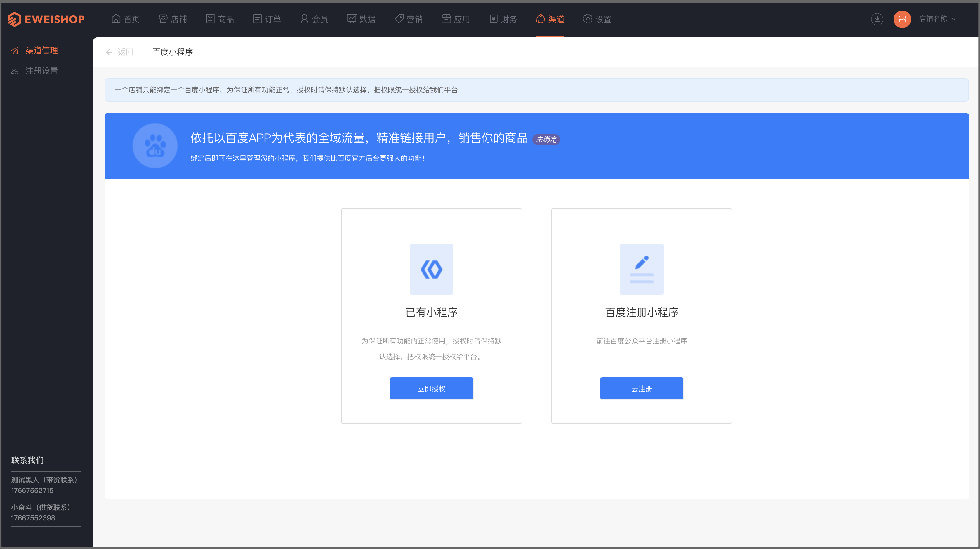Image resolution: width=980 pixels, height=549 pixels.
Task: Click the 联系我们 heading
Action: (27, 460)
